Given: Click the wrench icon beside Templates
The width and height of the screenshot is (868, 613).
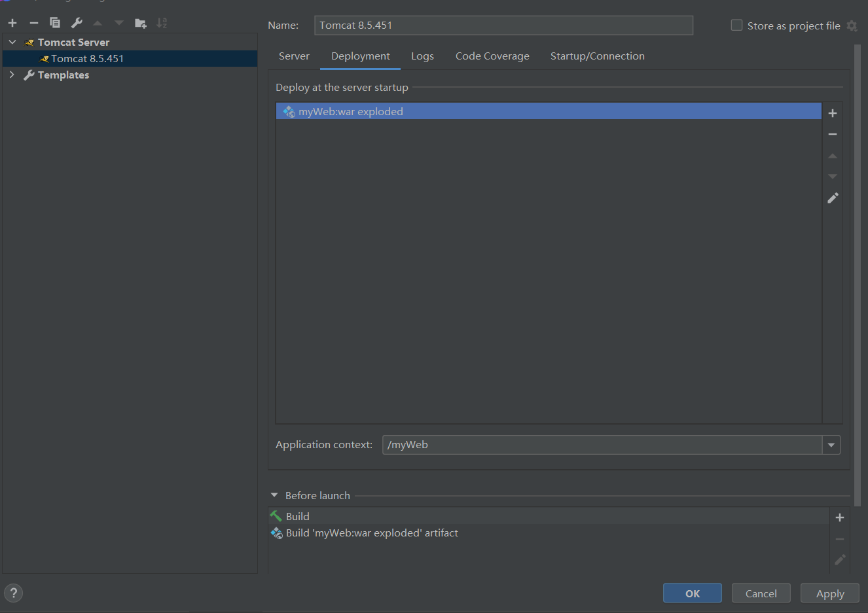Looking at the screenshot, I should [29, 75].
